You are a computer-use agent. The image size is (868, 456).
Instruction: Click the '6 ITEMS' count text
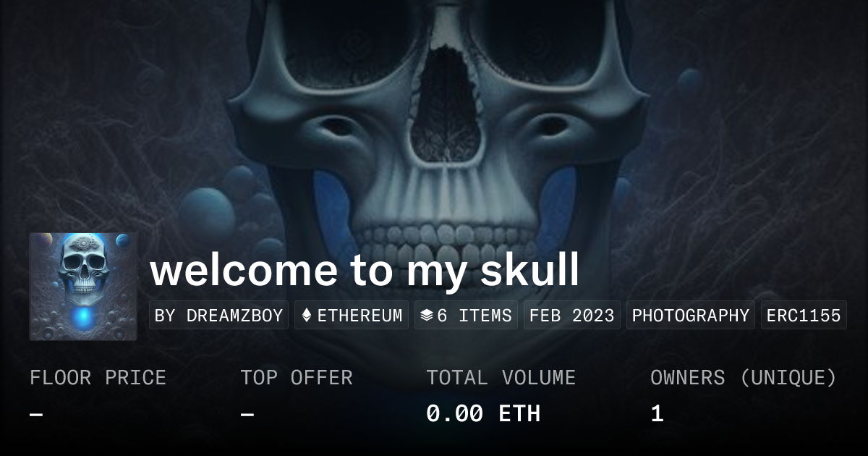pyautogui.click(x=474, y=316)
